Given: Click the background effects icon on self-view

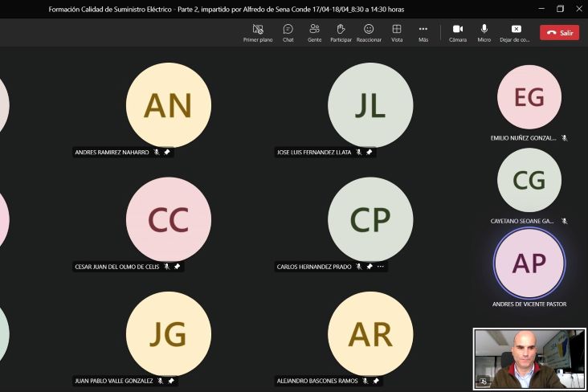Looking at the screenshot, I should coord(483,382).
